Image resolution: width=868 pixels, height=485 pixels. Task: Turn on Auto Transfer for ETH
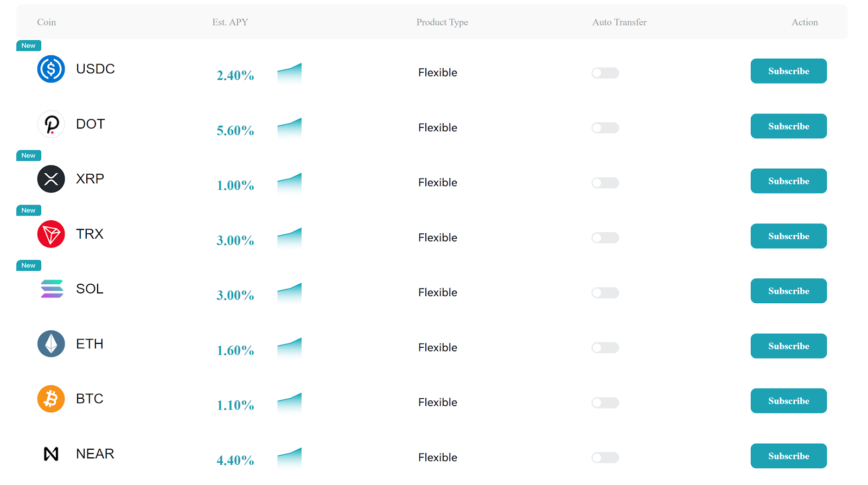click(x=605, y=348)
